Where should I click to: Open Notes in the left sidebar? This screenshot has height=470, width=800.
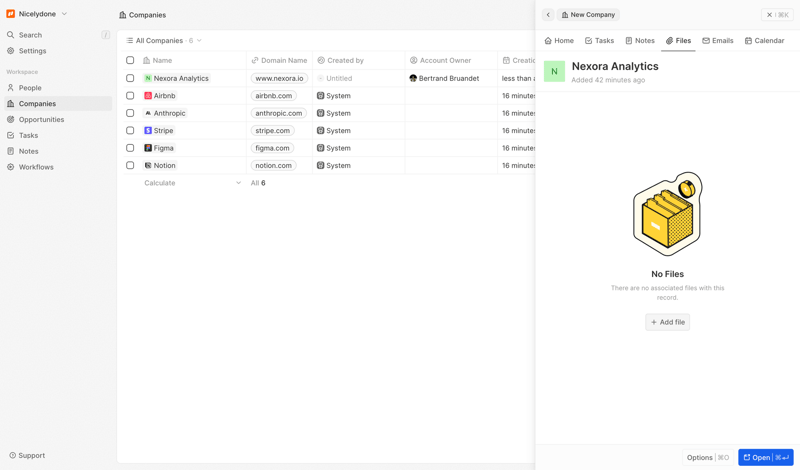(x=28, y=151)
